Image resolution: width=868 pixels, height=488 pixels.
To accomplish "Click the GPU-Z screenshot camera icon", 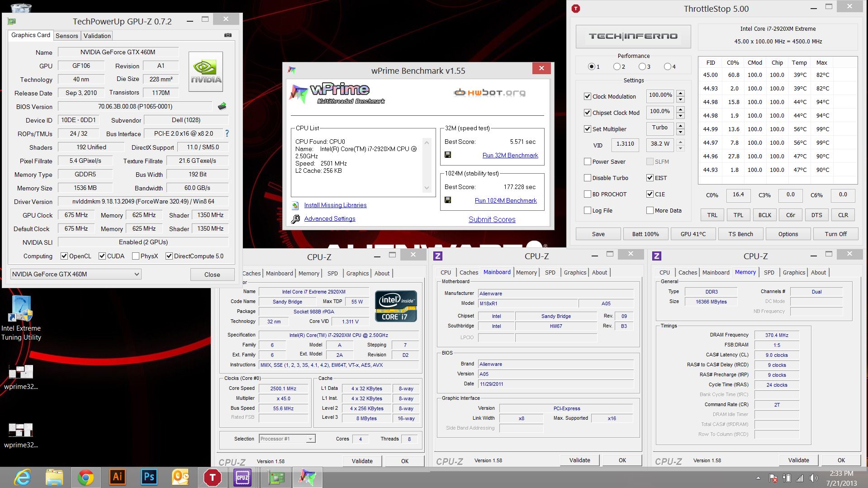I will click(x=228, y=35).
